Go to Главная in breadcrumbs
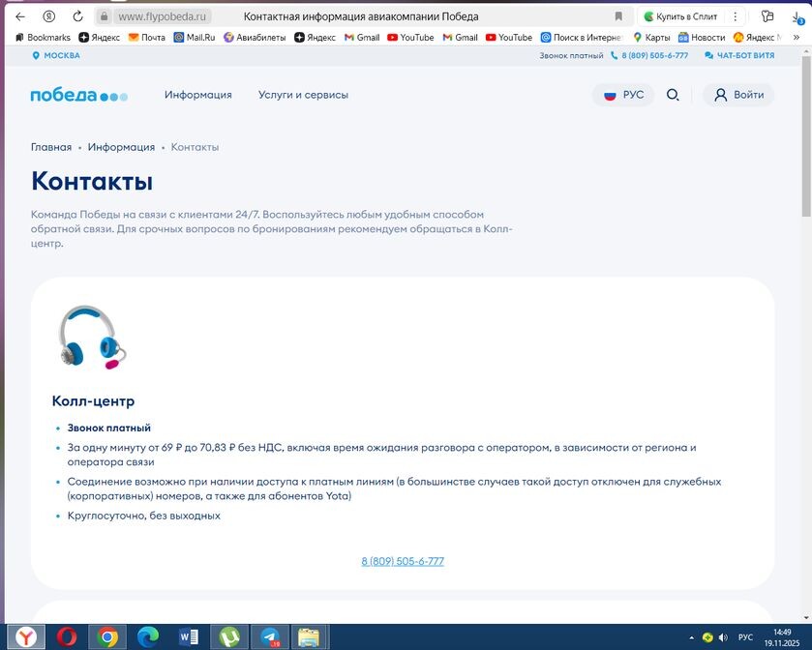Screen dimensions: 812x650 (x=51, y=147)
